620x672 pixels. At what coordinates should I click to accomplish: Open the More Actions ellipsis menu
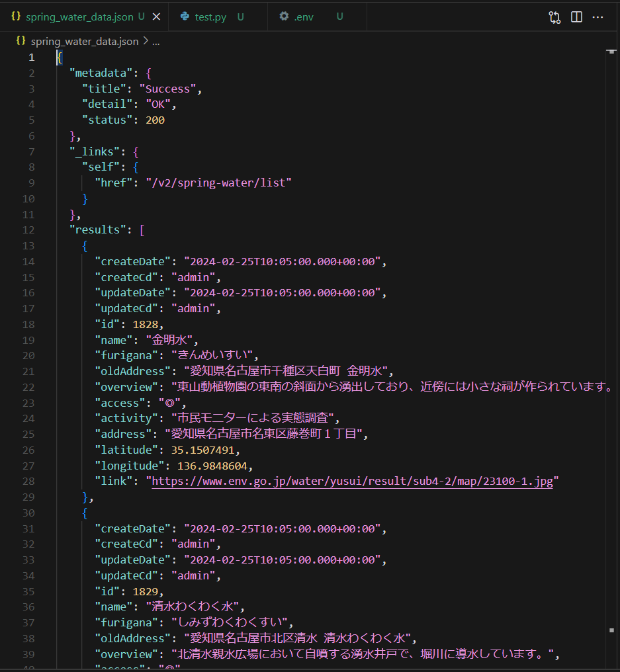[x=598, y=17]
